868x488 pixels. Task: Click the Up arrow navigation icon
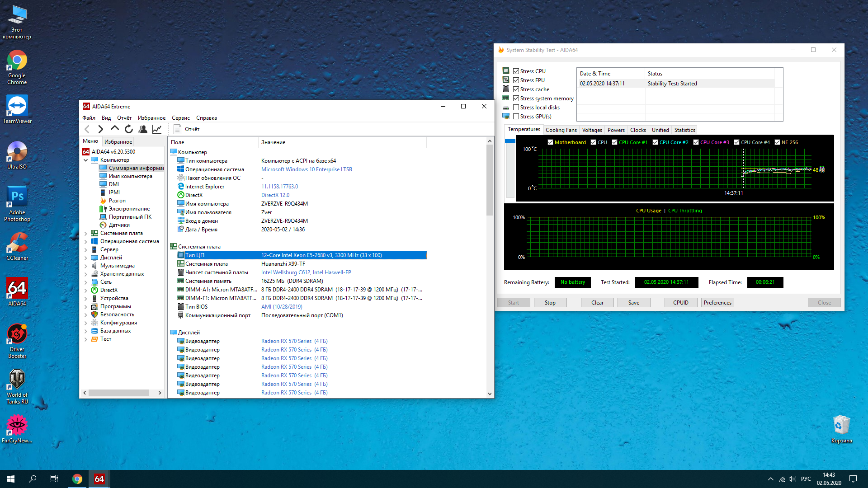pos(115,129)
